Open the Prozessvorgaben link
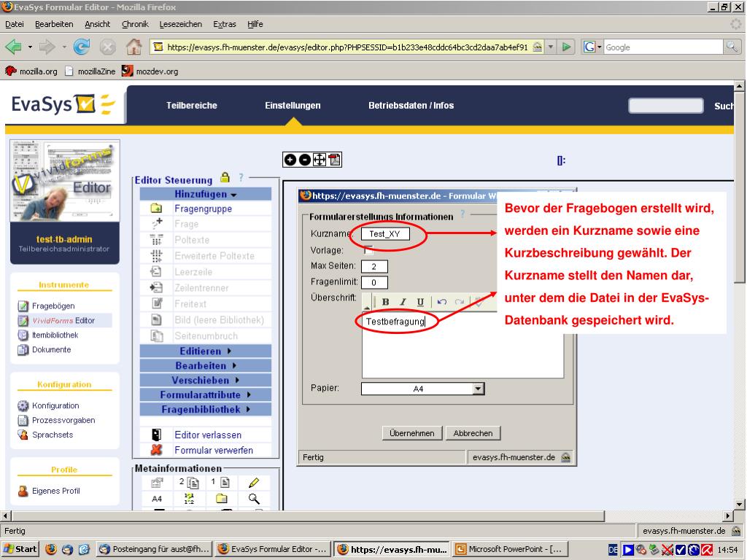The image size is (747, 560). click(63, 420)
